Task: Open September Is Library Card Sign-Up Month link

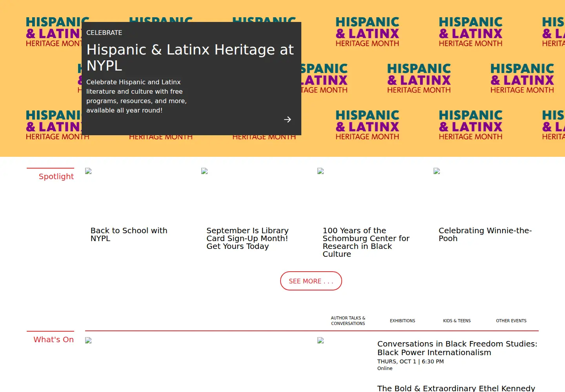Action: coord(248,238)
